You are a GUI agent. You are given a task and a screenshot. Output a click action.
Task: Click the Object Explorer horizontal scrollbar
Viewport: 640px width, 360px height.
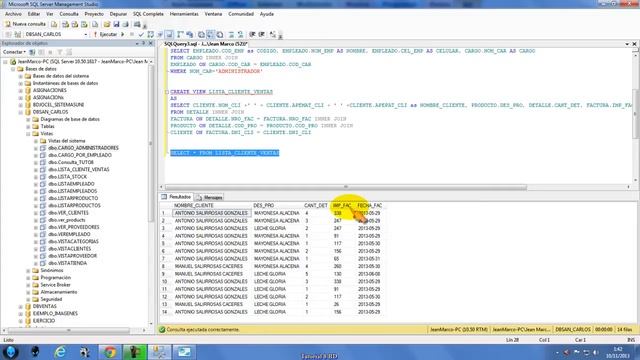pos(69,330)
